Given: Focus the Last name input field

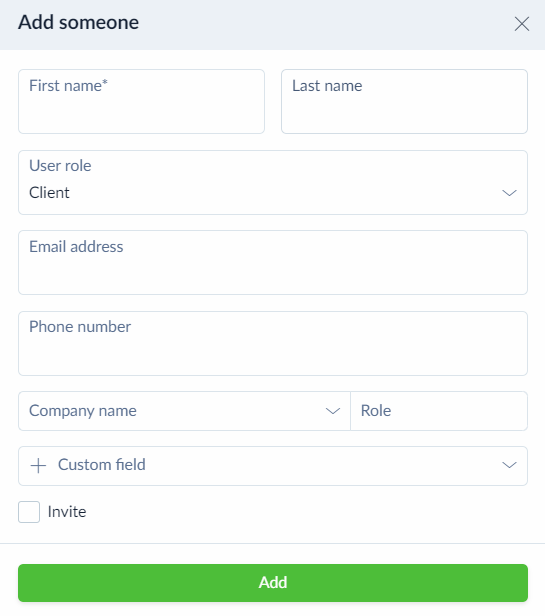Looking at the screenshot, I should [404, 102].
